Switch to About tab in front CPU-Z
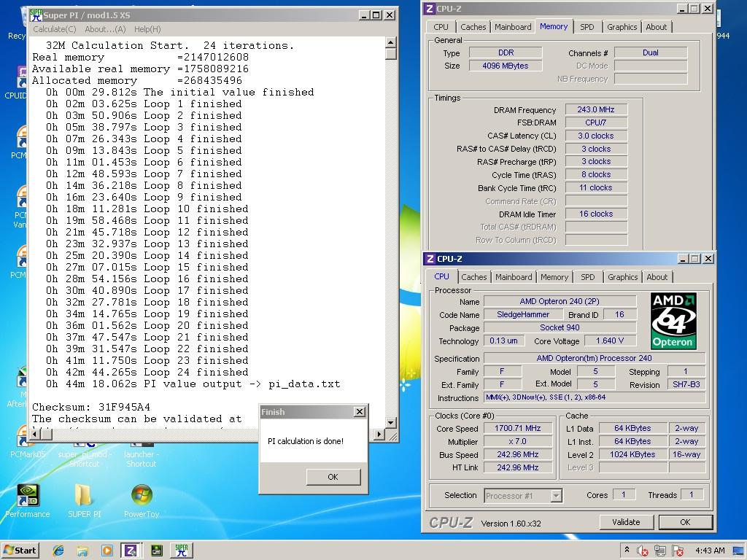Image resolution: width=747 pixels, height=560 pixels. tap(657, 276)
